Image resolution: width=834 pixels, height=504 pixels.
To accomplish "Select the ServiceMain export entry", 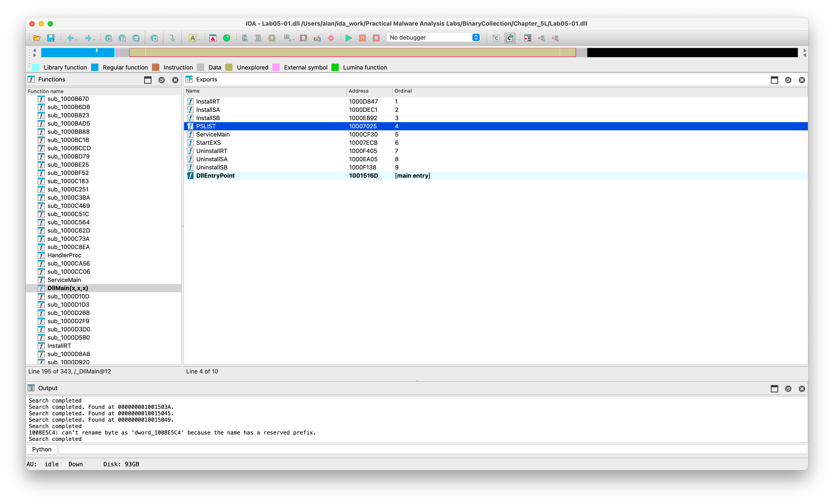I will click(496, 134).
